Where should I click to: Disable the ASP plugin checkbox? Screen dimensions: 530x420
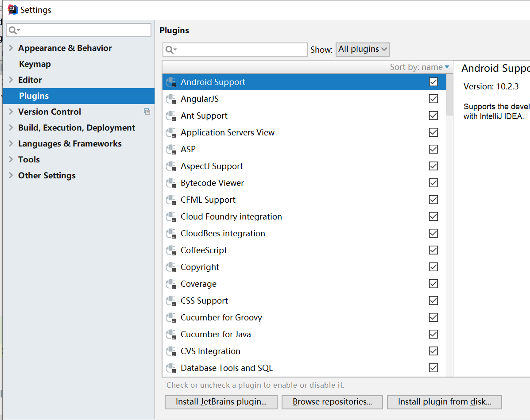click(433, 149)
